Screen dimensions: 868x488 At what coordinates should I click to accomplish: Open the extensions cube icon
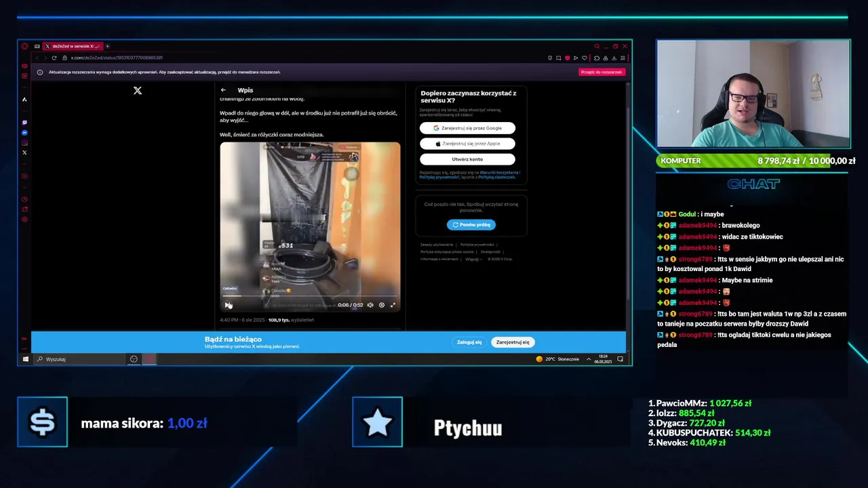pos(597,58)
